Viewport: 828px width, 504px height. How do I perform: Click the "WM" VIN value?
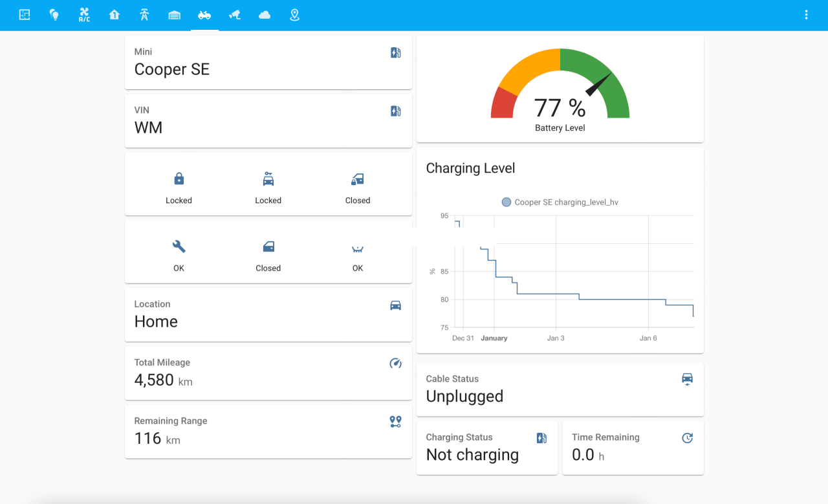coord(149,127)
